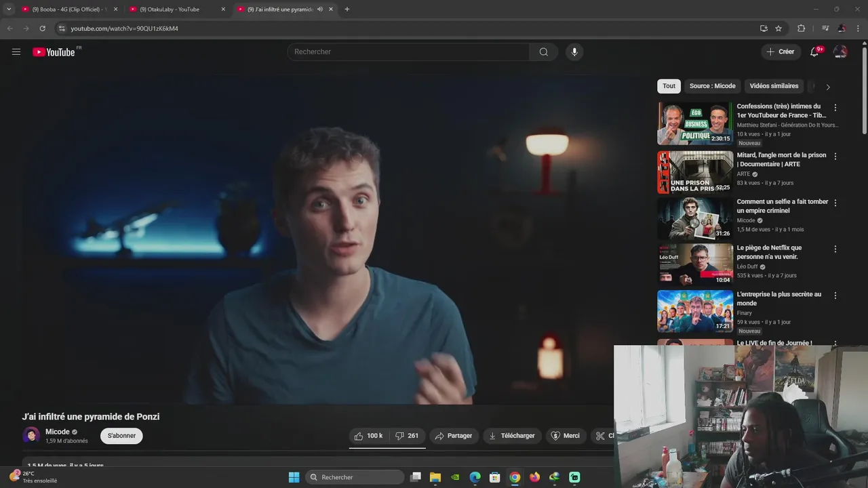Open Chrome three-dot menu
868x488 pixels.
pyautogui.click(x=858, y=28)
